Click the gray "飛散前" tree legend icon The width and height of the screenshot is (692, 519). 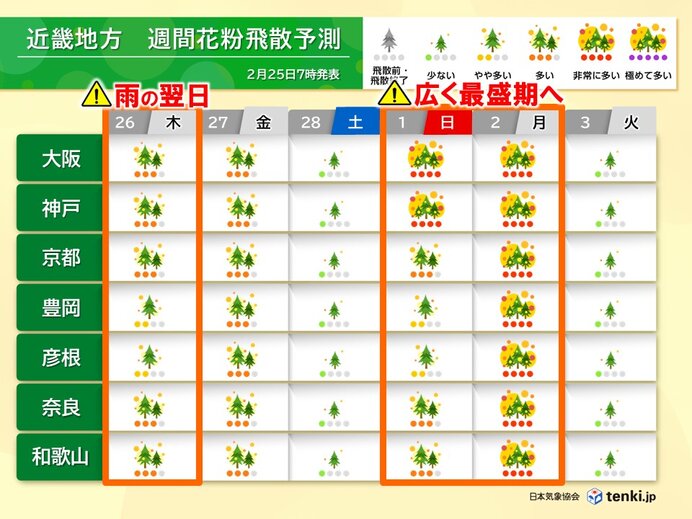tap(388, 41)
